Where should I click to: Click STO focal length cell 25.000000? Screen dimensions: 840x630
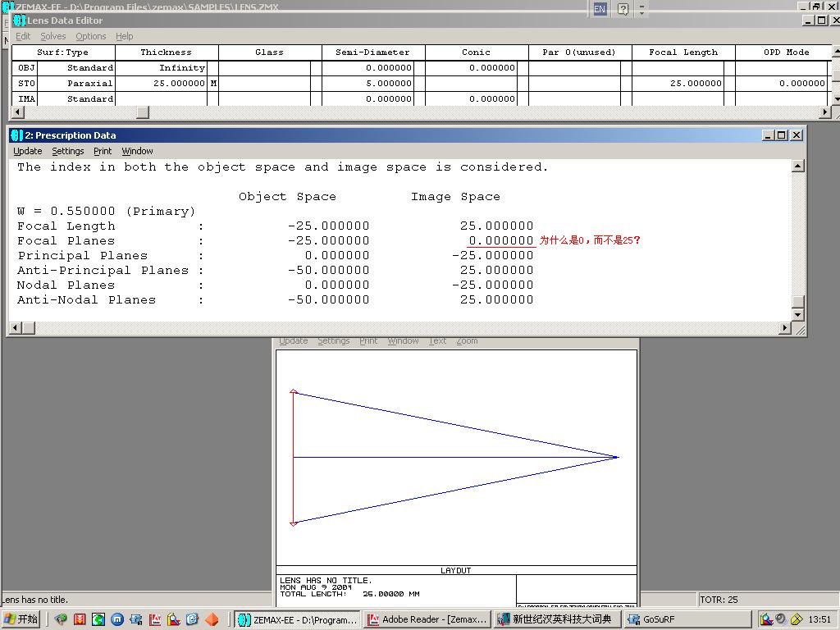(678, 83)
